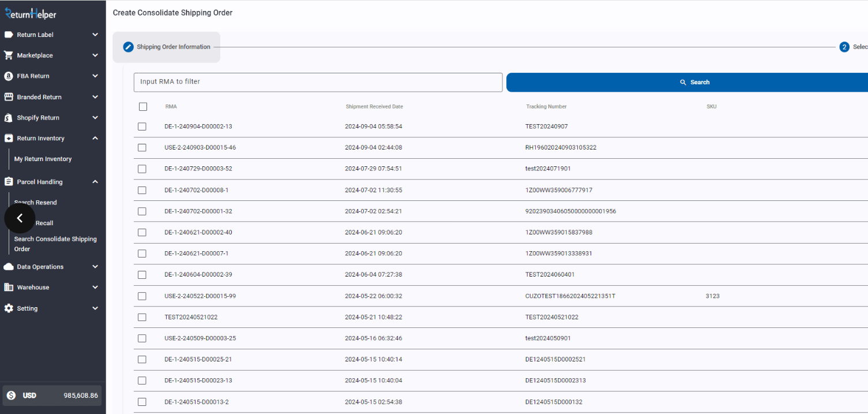Viewport: 868px width, 414px height.
Task: Tick the select-all checkbox in table header
Action: (143, 107)
